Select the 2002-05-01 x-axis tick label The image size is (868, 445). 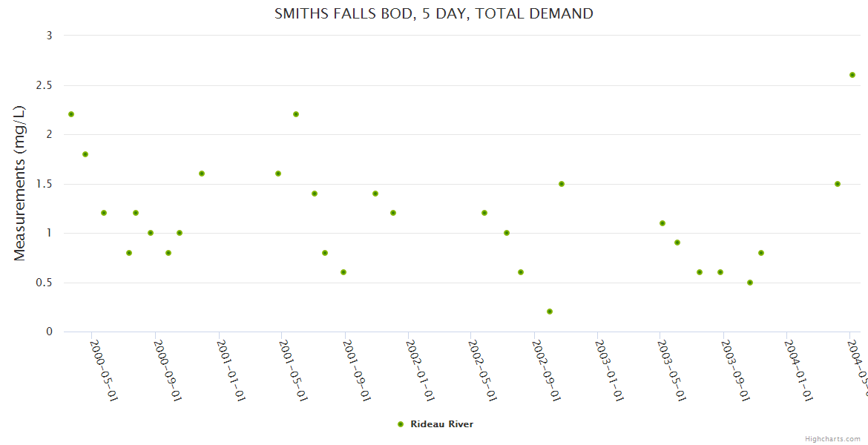pyautogui.click(x=483, y=370)
